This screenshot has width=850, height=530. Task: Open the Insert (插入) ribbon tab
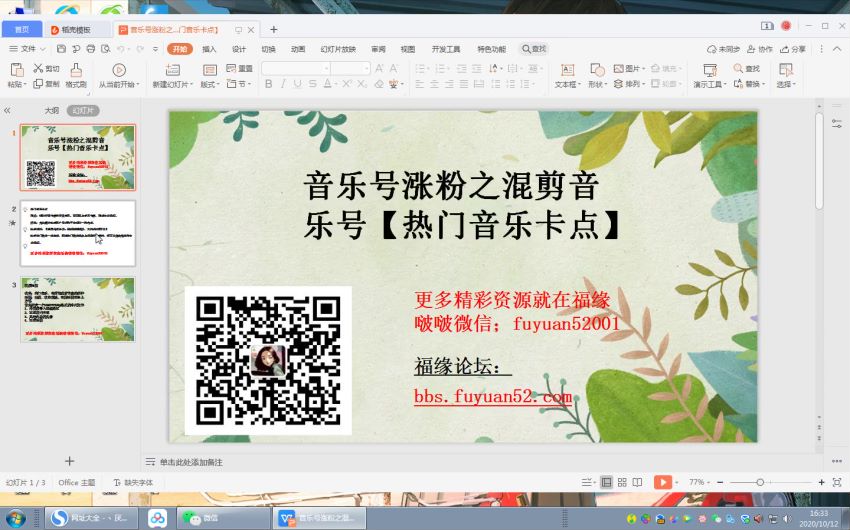point(209,49)
